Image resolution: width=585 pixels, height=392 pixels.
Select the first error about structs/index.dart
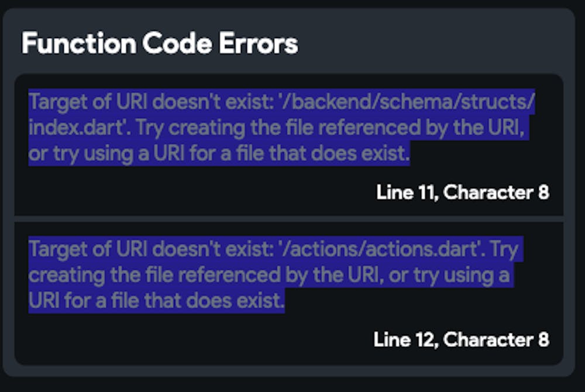[x=281, y=128]
